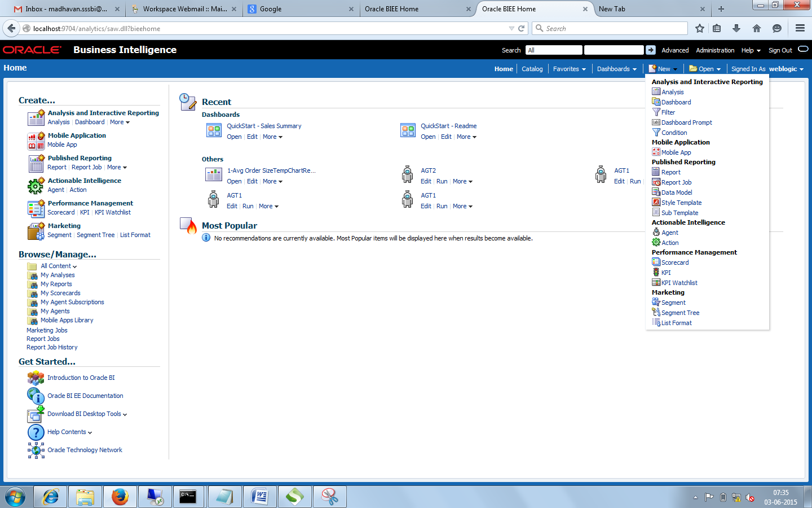The image size is (812, 508).
Task: Click the AGT2 agent robot icon
Action: coord(407,174)
